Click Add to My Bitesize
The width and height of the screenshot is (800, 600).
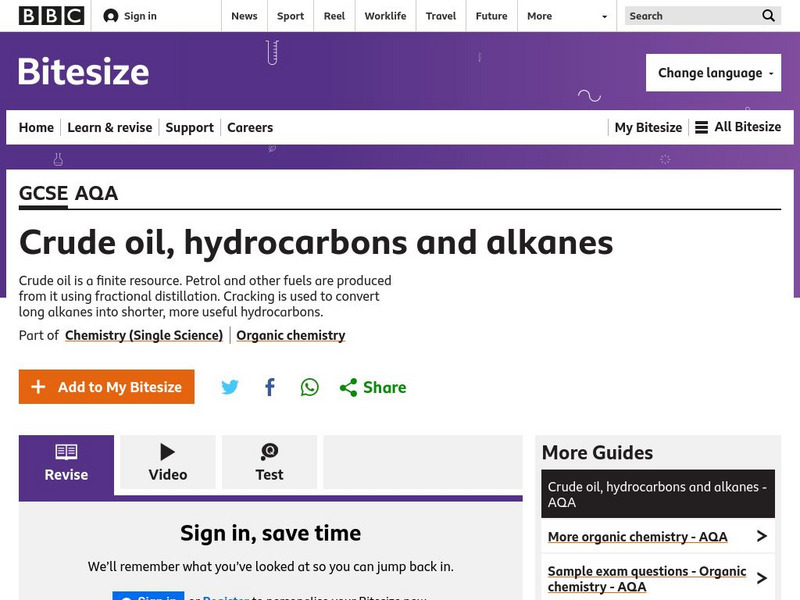pyautogui.click(x=106, y=386)
